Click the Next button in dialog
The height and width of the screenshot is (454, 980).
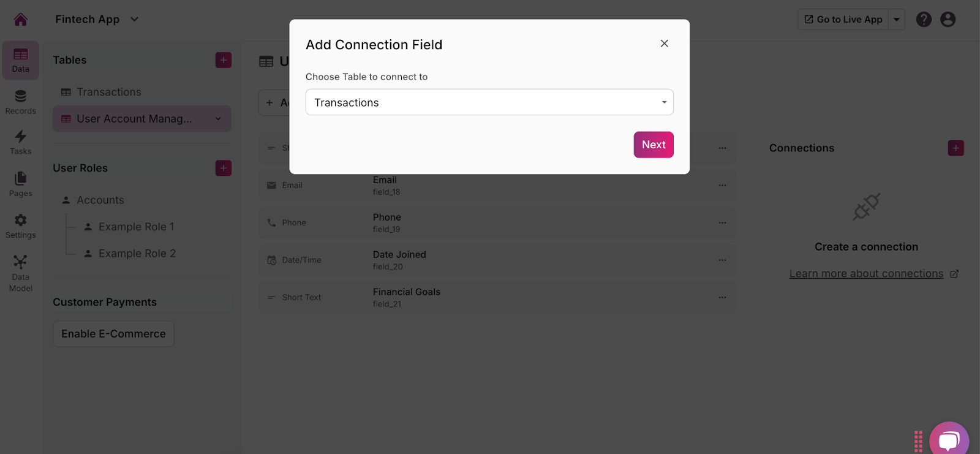click(654, 145)
